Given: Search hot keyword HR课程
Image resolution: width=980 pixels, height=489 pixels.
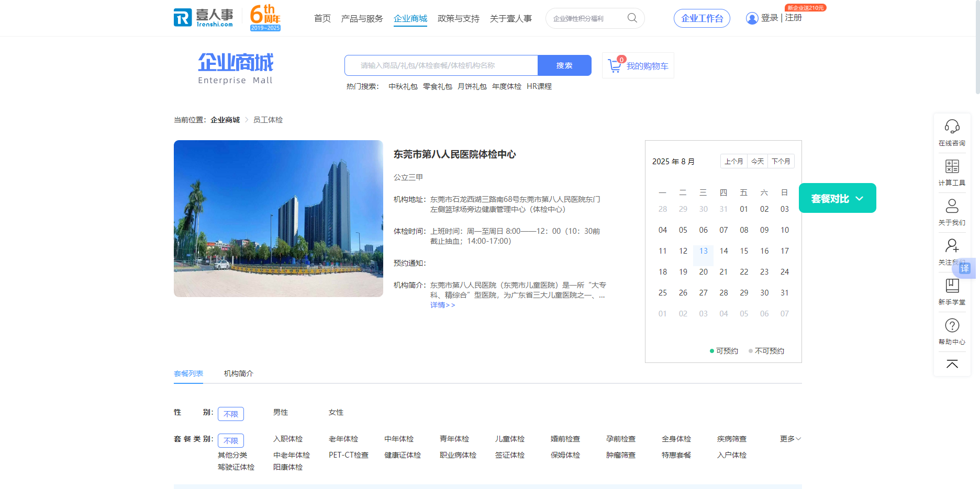Looking at the screenshot, I should (x=539, y=86).
